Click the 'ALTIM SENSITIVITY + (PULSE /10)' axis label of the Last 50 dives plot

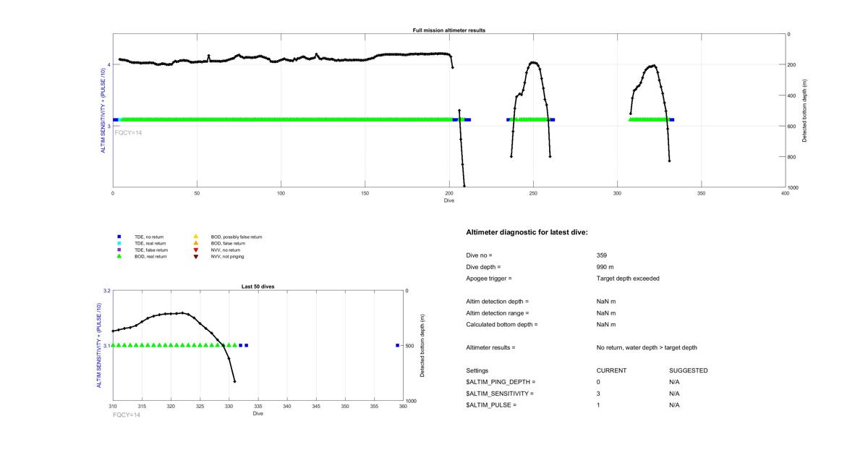pos(100,346)
